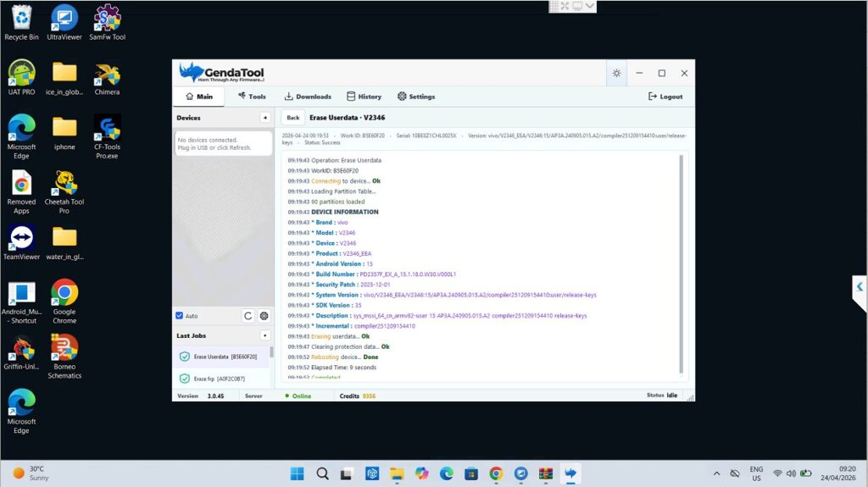Open the Google Chrome desktop icon

[x=64, y=302]
